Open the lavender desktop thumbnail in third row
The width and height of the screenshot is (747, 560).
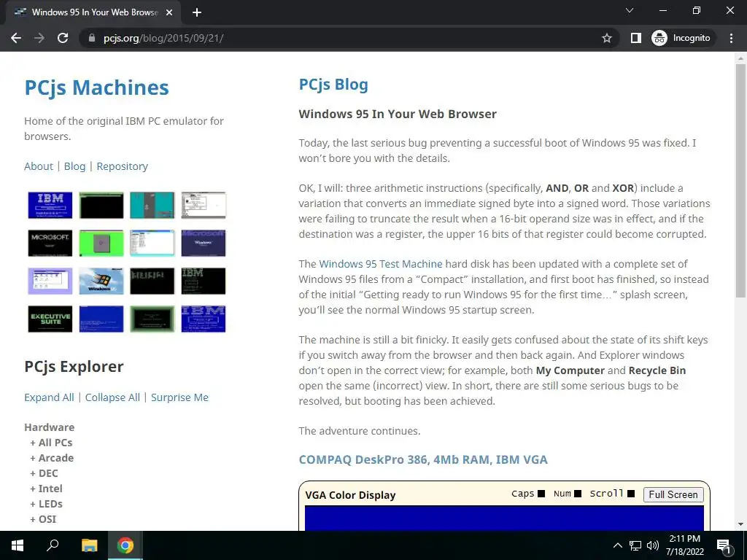tap(50, 281)
